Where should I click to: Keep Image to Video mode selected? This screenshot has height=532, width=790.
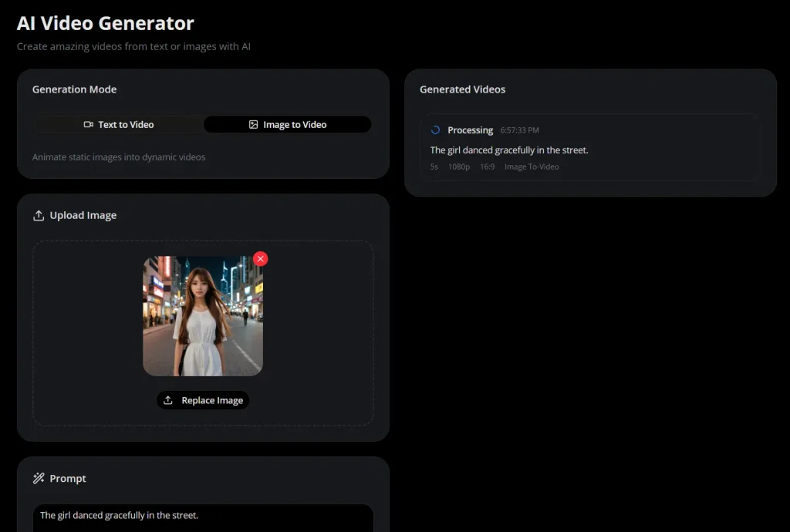[287, 124]
